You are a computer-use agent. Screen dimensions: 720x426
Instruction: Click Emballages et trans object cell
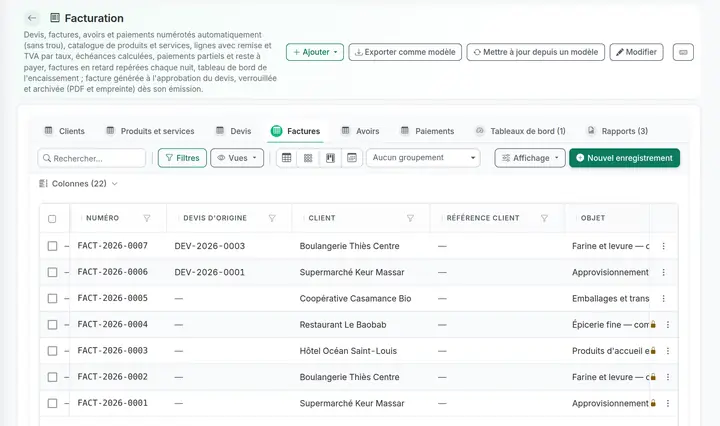pyautogui.click(x=610, y=298)
